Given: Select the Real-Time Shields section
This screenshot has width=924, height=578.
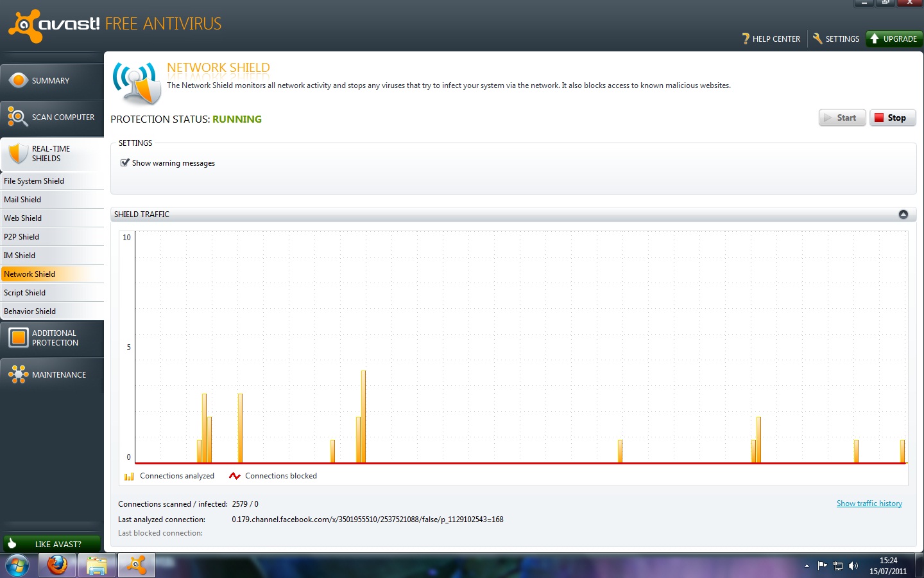Looking at the screenshot, I should tap(52, 154).
